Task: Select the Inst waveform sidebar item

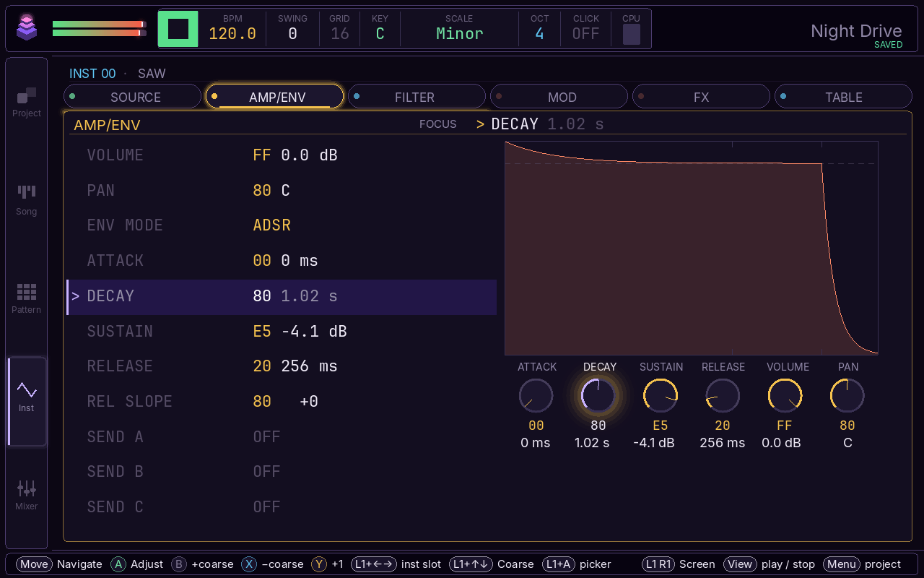Action: pos(27,401)
